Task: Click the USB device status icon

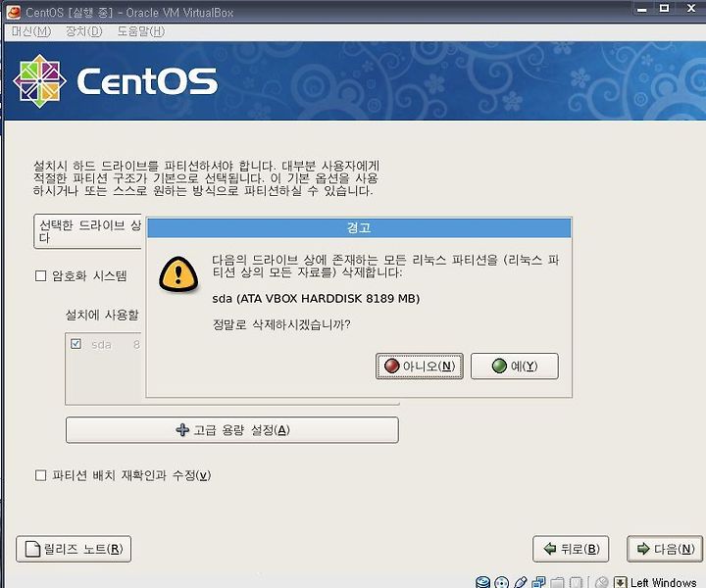Action: point(520,582)
